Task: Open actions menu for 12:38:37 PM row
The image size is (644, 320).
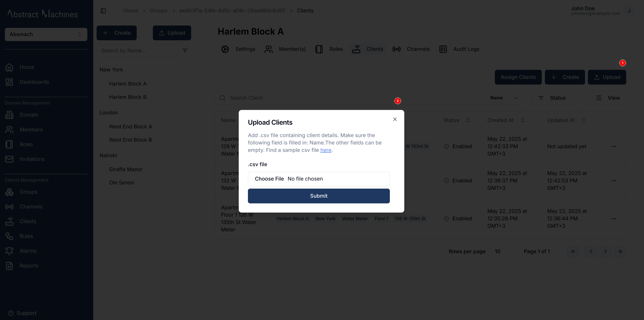Action: (614, 181)
